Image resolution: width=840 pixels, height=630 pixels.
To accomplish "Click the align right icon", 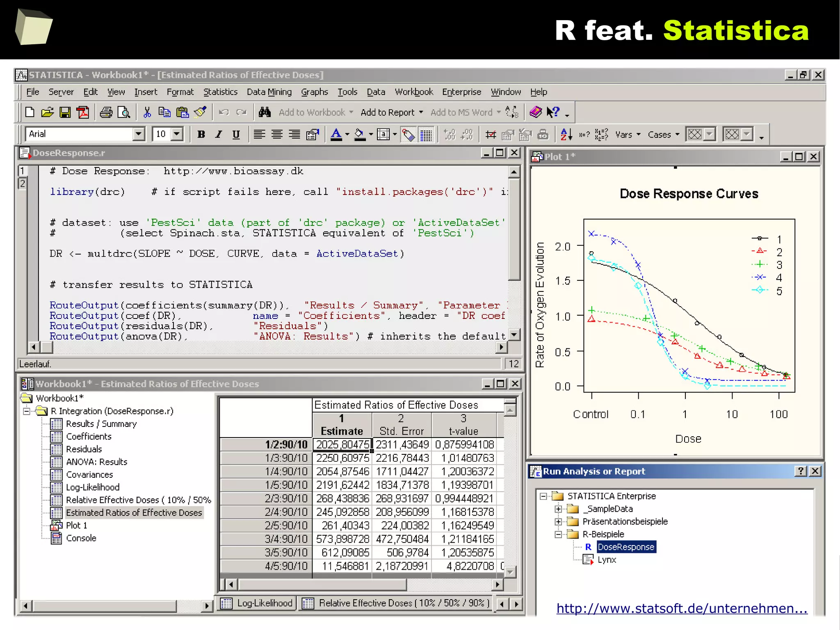I will pyautogui.click(x=294, y=134).
